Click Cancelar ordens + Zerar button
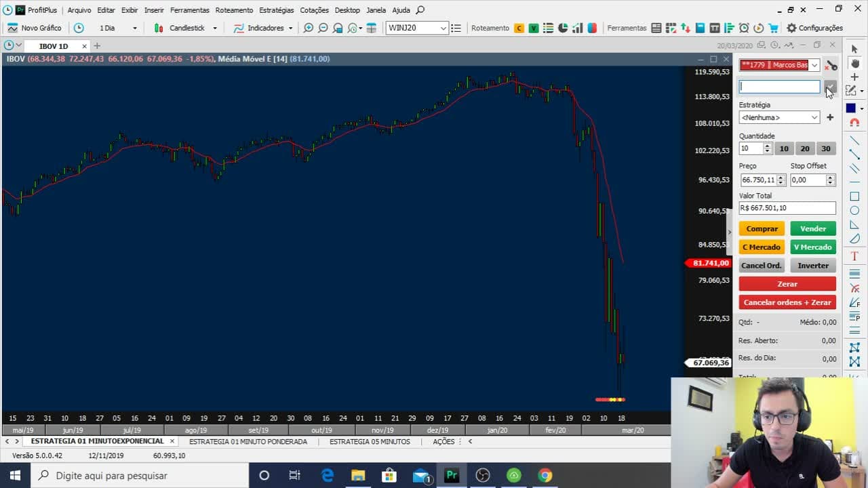Viewport: 868px width, 488px height. pos(787,302)
